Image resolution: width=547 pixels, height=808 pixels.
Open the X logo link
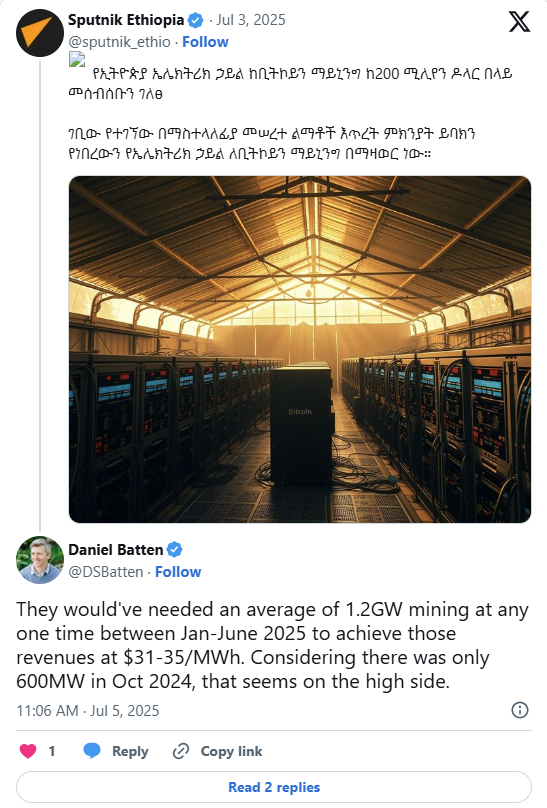click(x=519, y=22)
